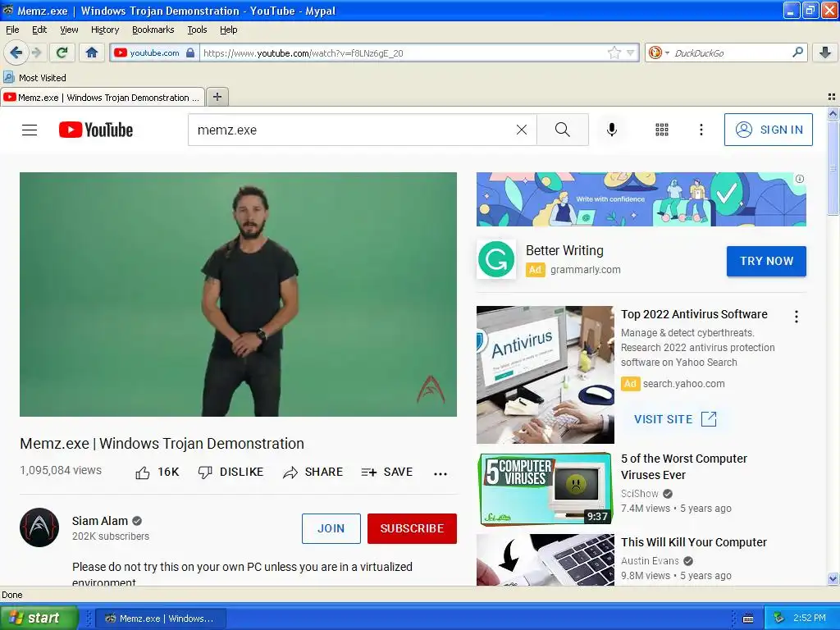Click the page scrollbar down arrow

tap(833, 579)
